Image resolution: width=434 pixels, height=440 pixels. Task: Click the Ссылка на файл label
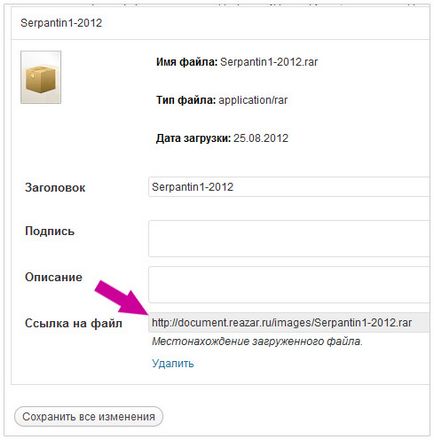click(x=73, y=323)
